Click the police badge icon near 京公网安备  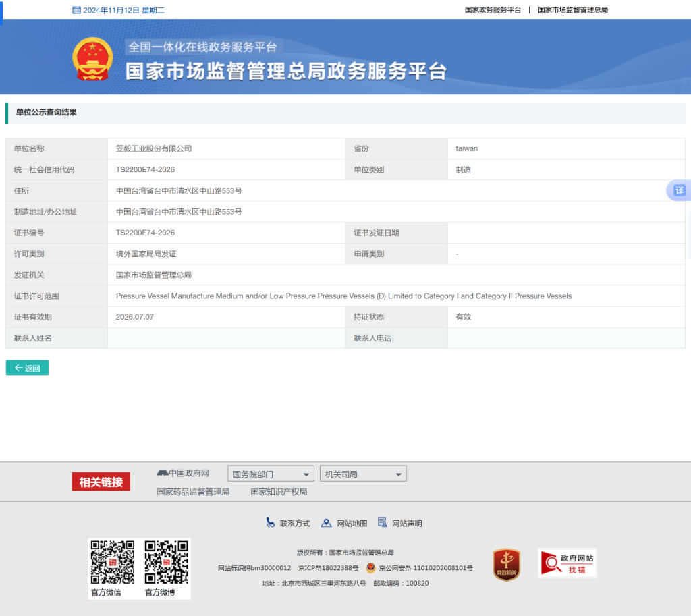pyautogui.click(x=370, y=568)
